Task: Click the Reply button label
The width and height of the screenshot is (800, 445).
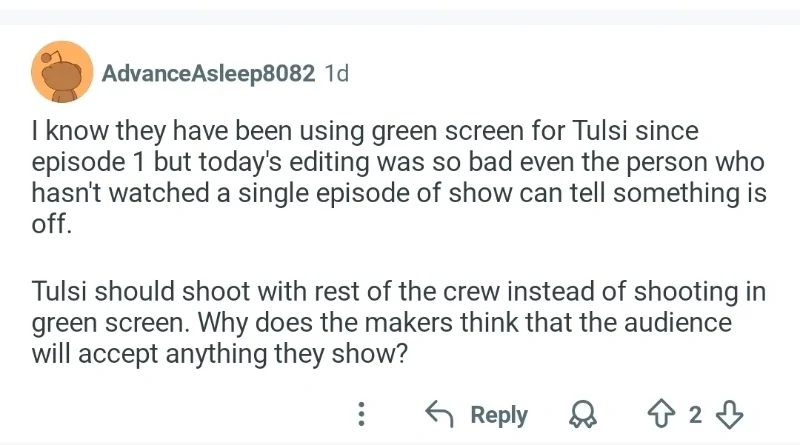Action: (x=498, y=414)
